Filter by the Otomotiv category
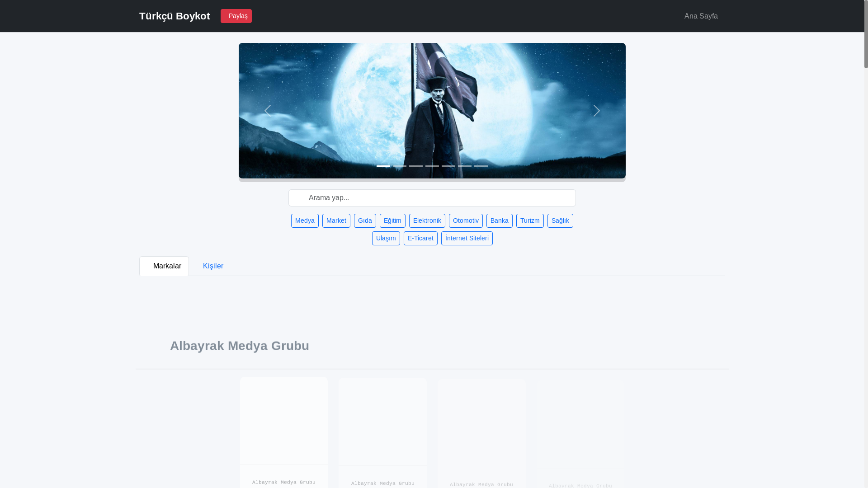This screenshot has width=868, height=488. [466, 221]
